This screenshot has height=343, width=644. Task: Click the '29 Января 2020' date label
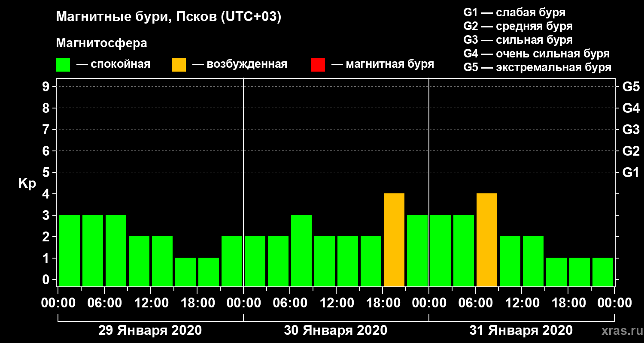150,331
